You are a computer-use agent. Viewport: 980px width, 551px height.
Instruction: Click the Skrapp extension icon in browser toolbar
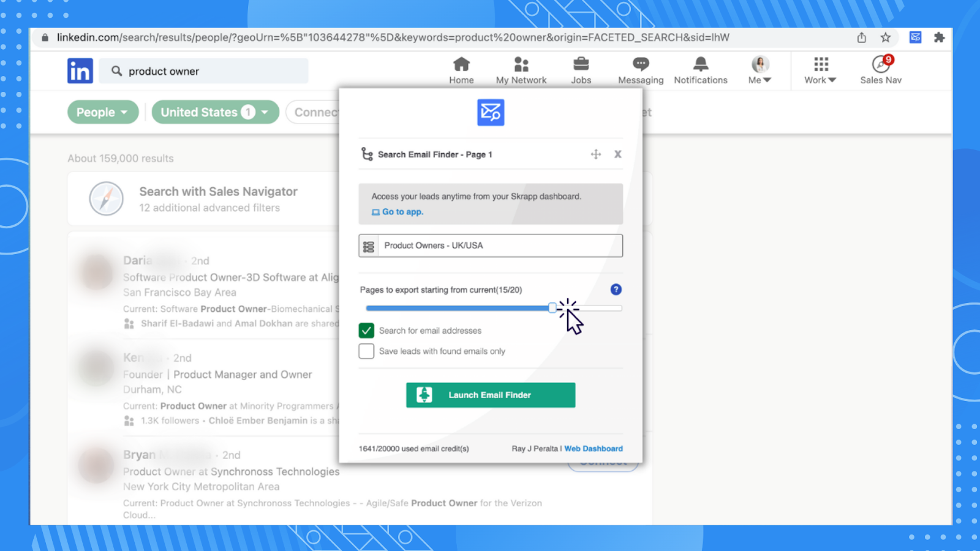pyautogui.click(x=915, y=37)
